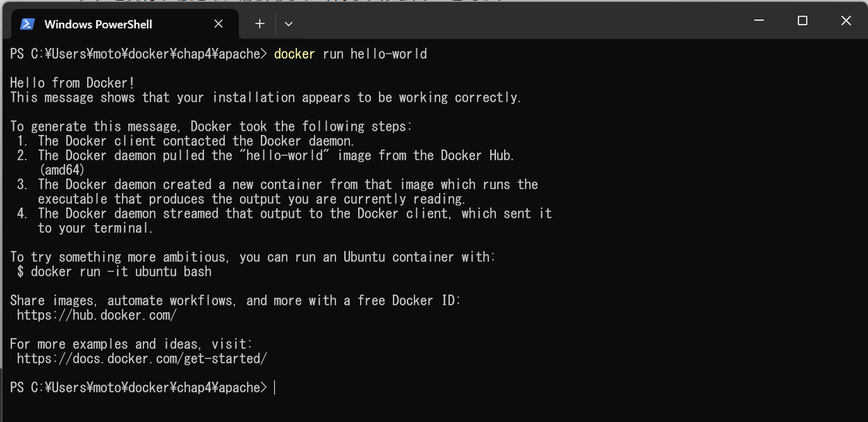Click the yellow 'docker' command word
This screenshot has width=868, height=422.
pos(294,53)
